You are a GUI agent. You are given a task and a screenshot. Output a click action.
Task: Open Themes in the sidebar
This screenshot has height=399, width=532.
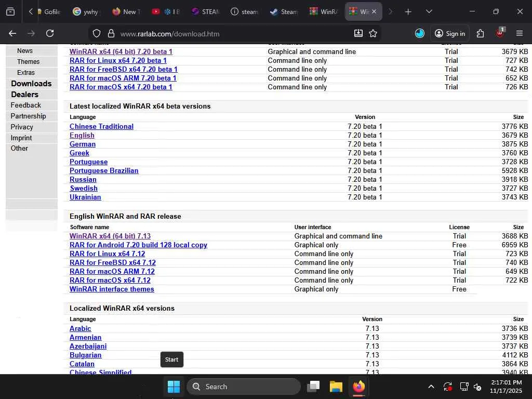(x=28, y=62)
